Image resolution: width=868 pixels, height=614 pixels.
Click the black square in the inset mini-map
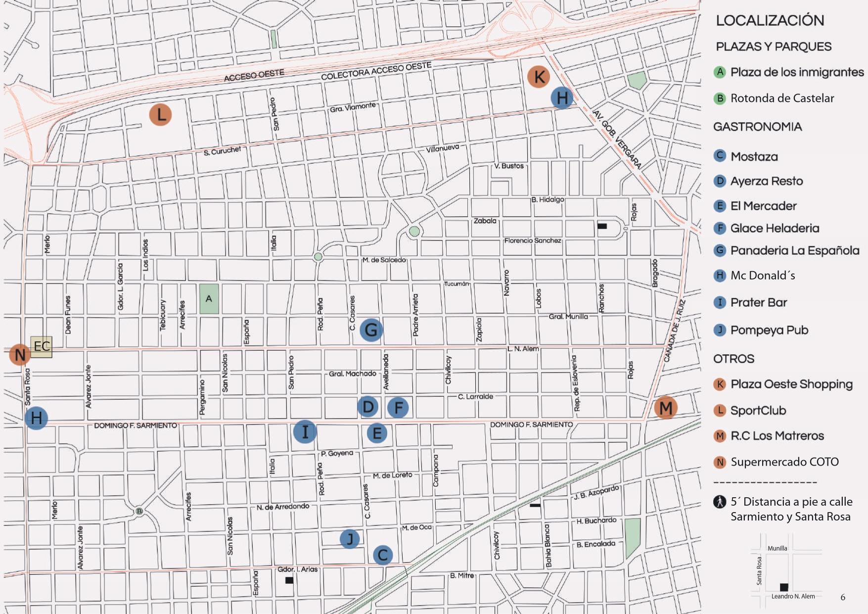(x=784, y=587)
